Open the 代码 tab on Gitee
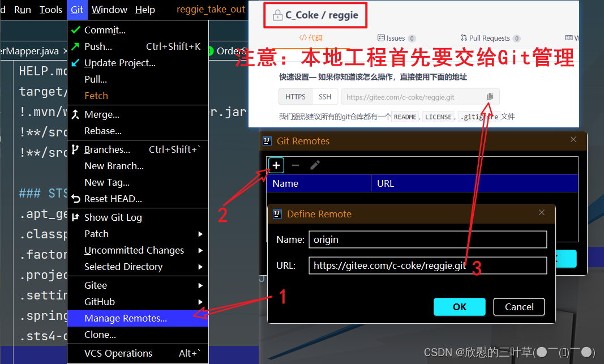 pyautogui.click(x=311, y=38)
